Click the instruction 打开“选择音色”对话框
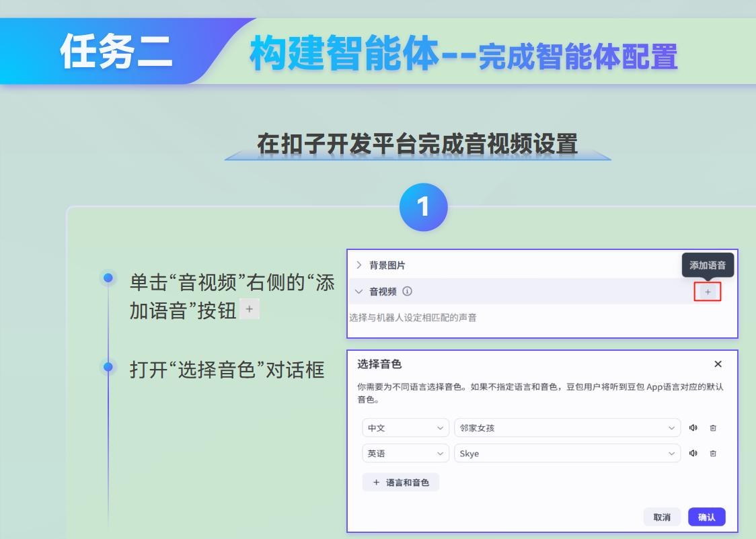Viewport: 756px width, 539px height. point(227,370)
